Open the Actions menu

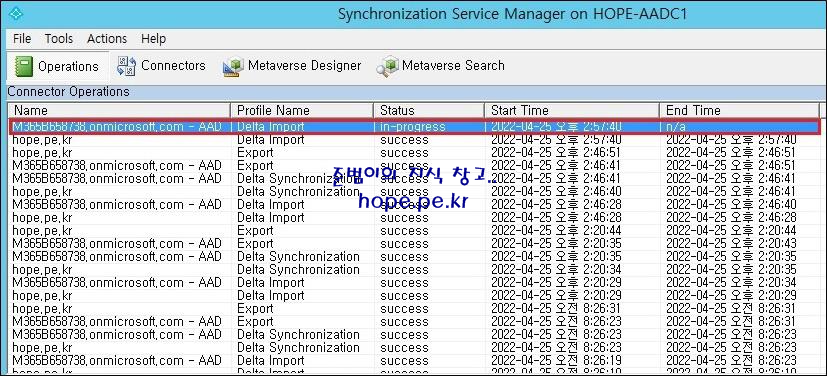(107, 38)
